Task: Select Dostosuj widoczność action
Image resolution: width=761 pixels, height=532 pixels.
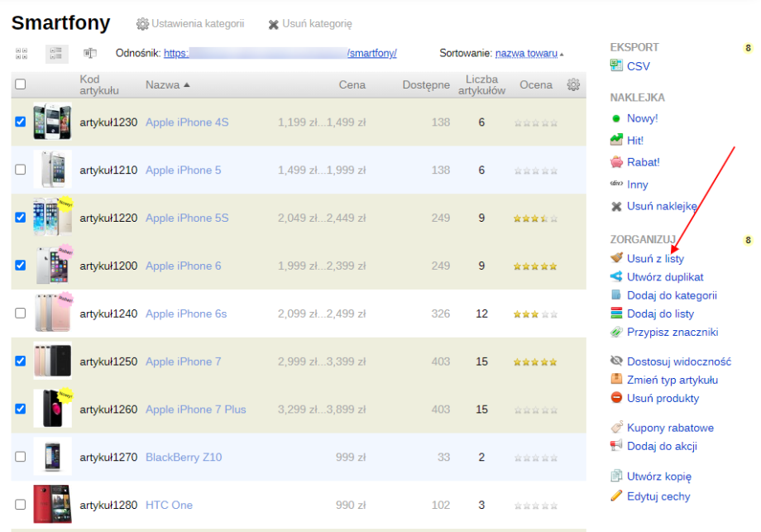Action: click(x=679, y=362)
